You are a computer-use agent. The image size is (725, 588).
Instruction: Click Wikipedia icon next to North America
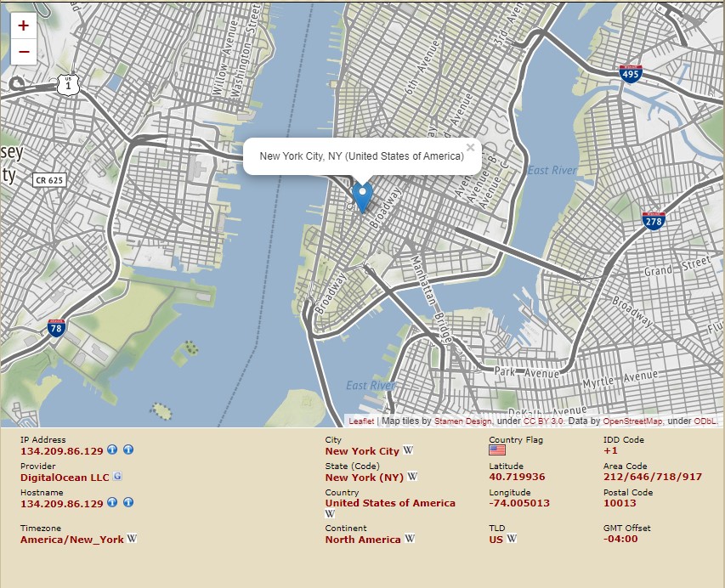(x=409, y=539)
